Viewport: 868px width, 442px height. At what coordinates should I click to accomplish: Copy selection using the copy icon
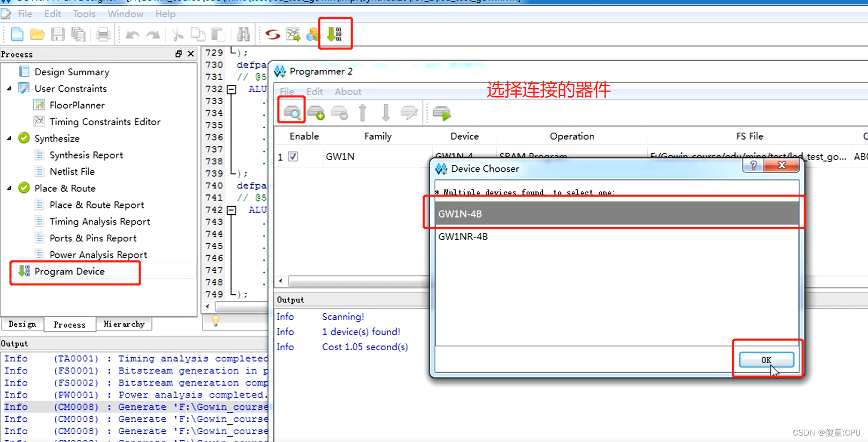pos(198,34)
